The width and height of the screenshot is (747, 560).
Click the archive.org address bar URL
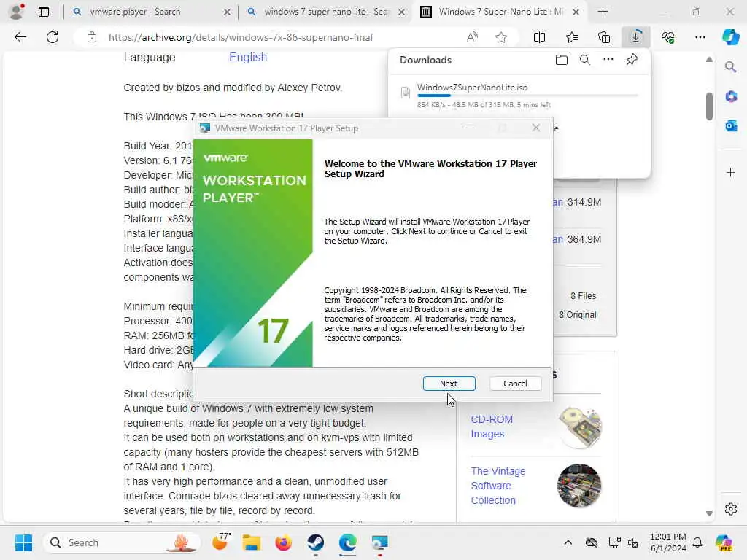(241, 37)
